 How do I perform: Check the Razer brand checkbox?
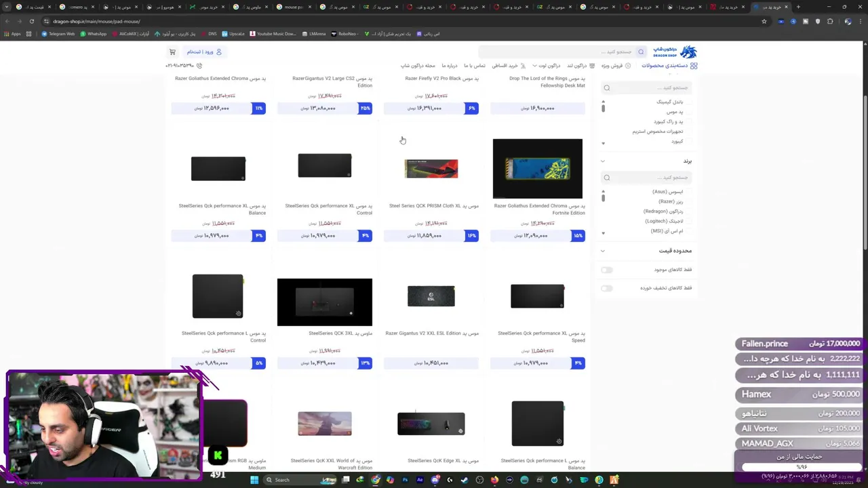coord(688,201)
